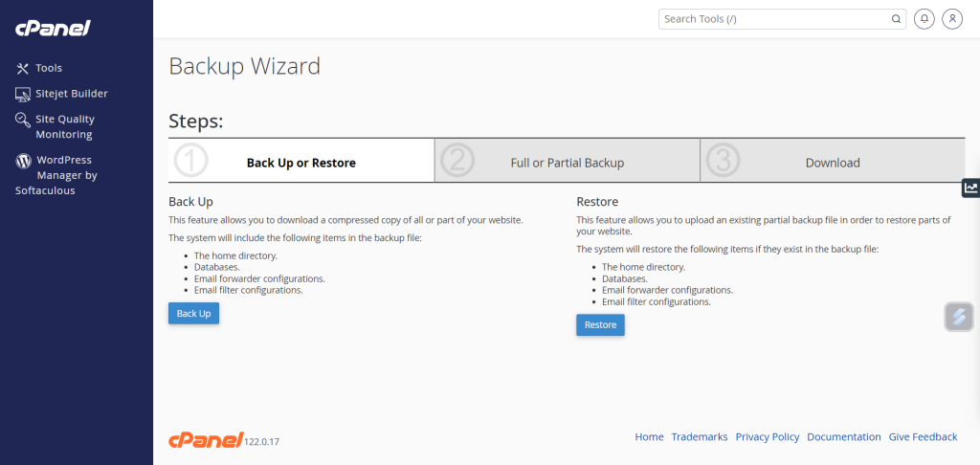Select the Back Up or Restore step
The height and width of the screenshot is (465, 980).
pyautogui.click(x=301, y=163)
